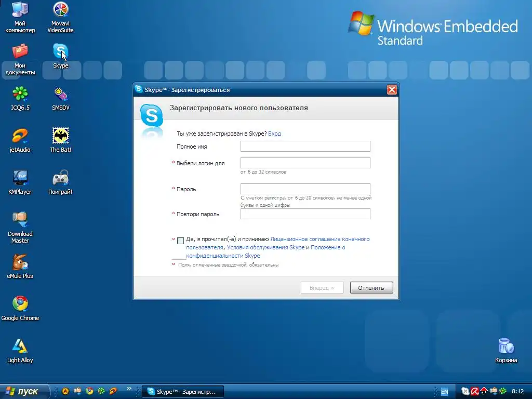The height and width of the screenshot is (399, 532).
Task: Select the Поиграй! desktop icon
Action: coord(60,182)
